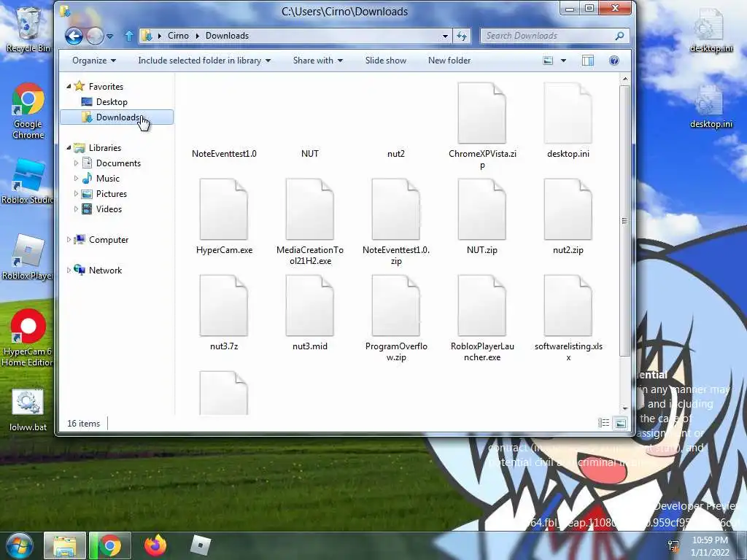Click the Windows Start orb
Viewport: 747px width, 560px height.
[18, 545]
